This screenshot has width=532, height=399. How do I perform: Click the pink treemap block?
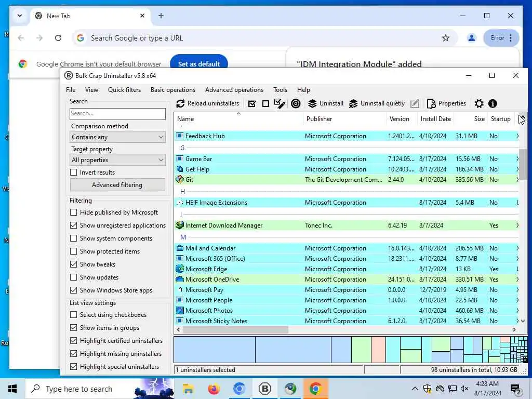378,350
